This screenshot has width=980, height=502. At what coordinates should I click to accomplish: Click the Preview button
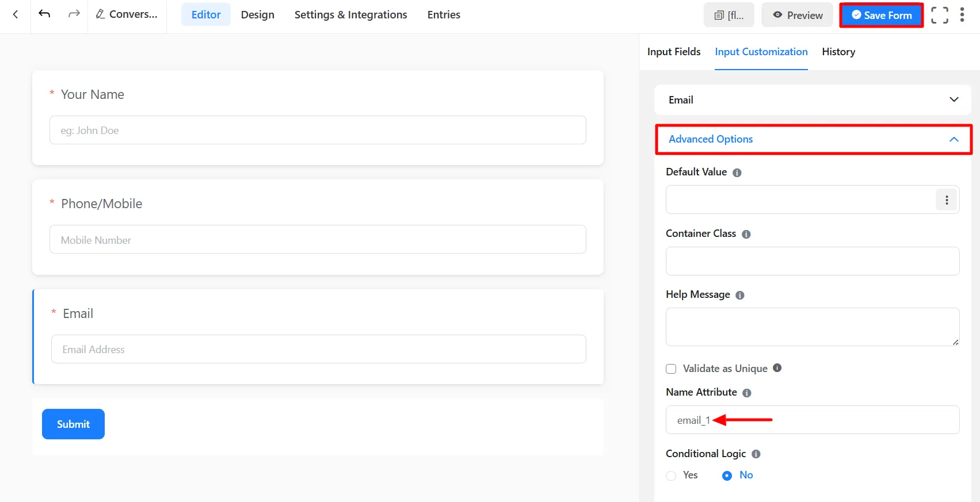pyautogui.click(x=797, y=16)
